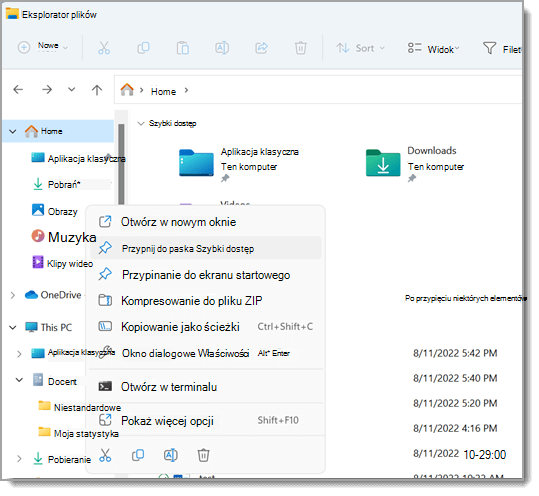Click the address bar after Home
The width and height of the screenshot is (539, 496).
(x=354, y=91)
